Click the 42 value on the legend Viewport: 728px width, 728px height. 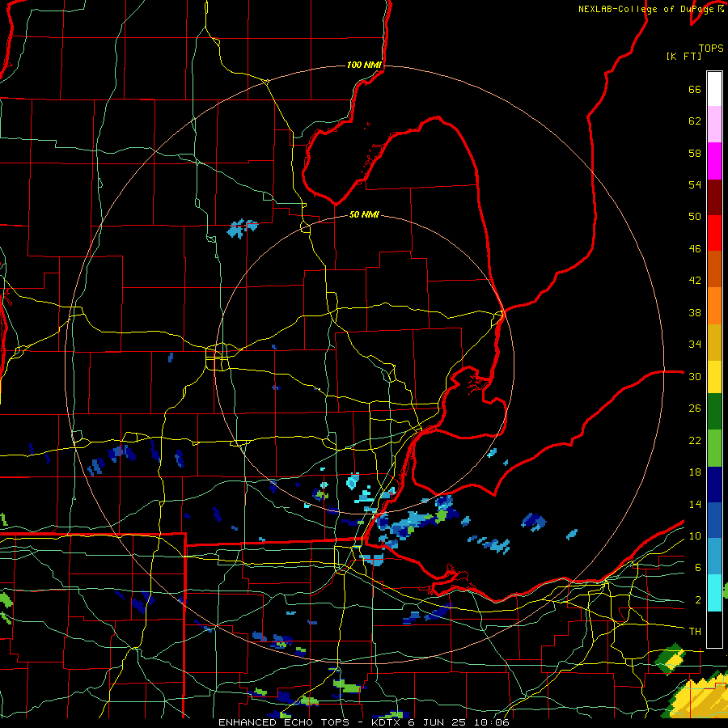pyautogui.click(x=695, y=281)
